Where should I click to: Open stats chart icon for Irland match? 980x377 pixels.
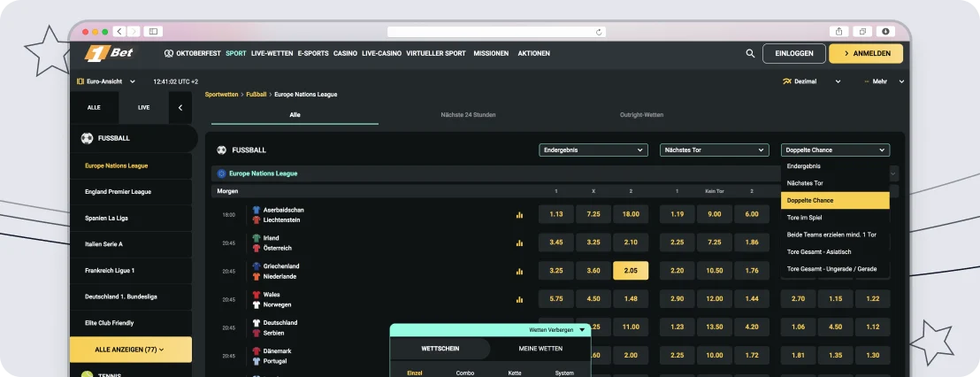(x=519, y=243)
